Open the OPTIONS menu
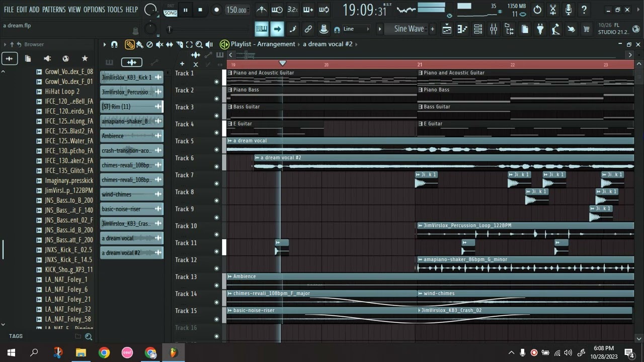The image size is (644, 362). 94,10
